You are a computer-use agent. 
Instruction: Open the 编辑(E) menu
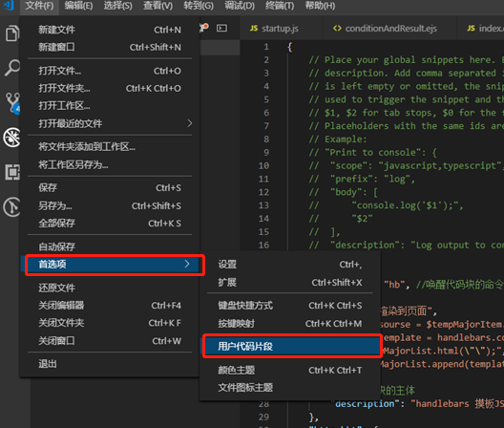point(78,6)
